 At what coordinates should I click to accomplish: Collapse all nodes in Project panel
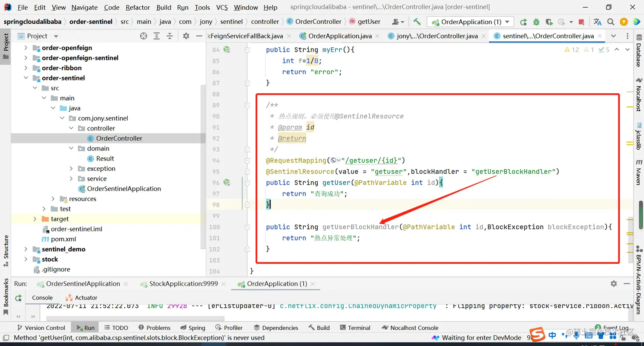pos(170,36)
